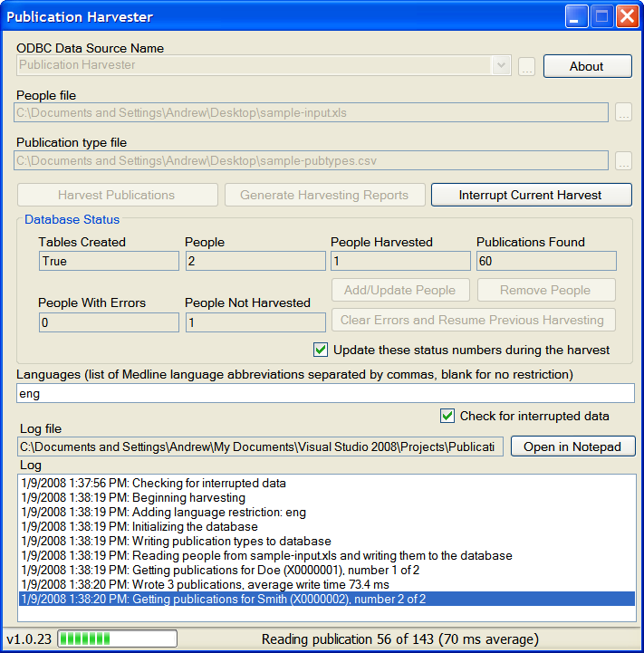Click the People Harvested value field
644x653 pixels.
(x=400, y=261)
